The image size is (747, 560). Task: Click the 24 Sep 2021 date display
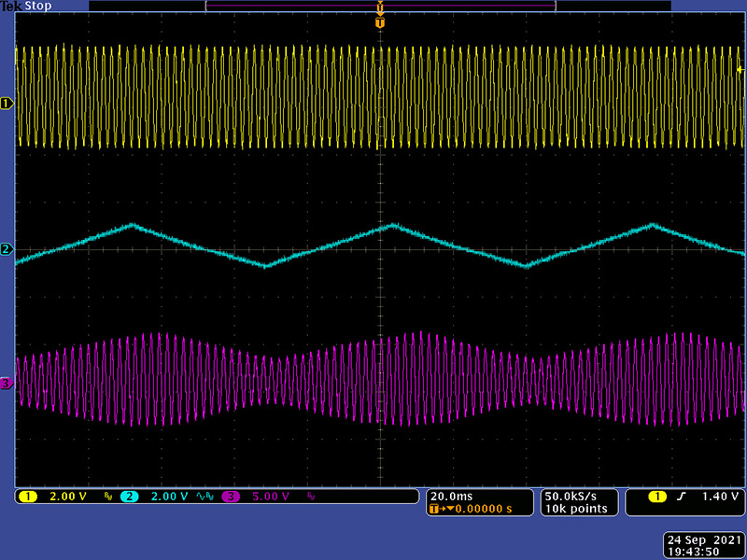point(704,539)
